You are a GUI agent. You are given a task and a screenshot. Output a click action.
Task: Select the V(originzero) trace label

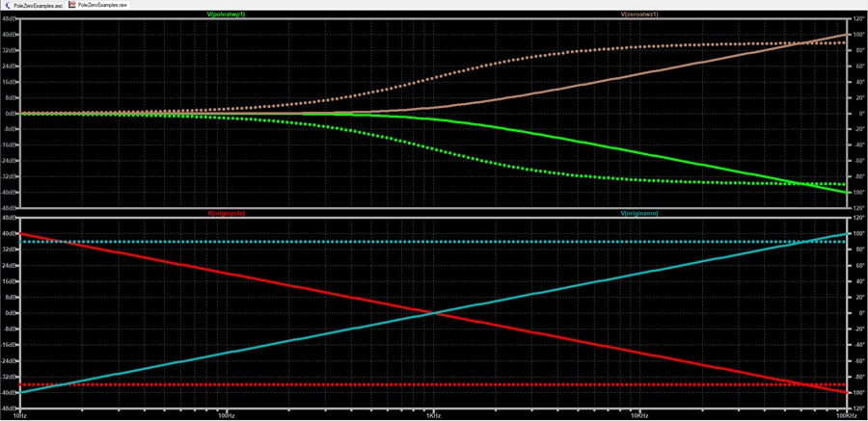639,214
